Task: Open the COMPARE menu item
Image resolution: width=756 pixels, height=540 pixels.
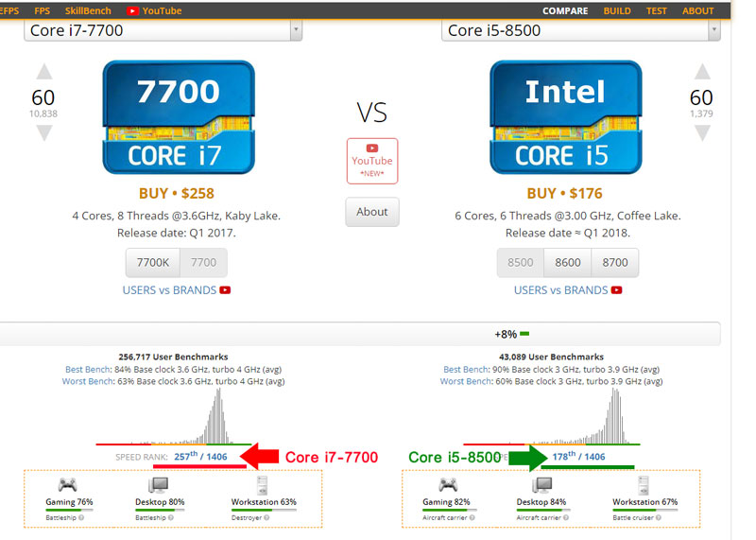Action: [x=565, y=10]
